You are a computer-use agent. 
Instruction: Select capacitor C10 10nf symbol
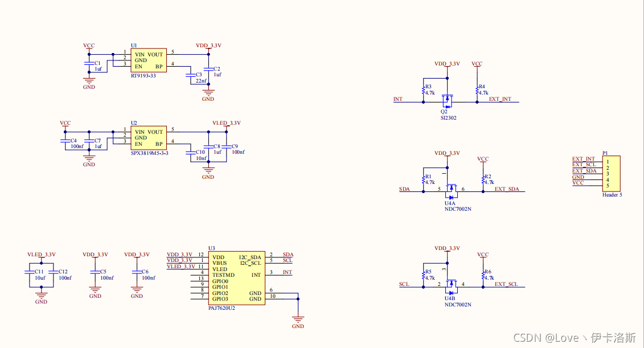pos(191,153)
